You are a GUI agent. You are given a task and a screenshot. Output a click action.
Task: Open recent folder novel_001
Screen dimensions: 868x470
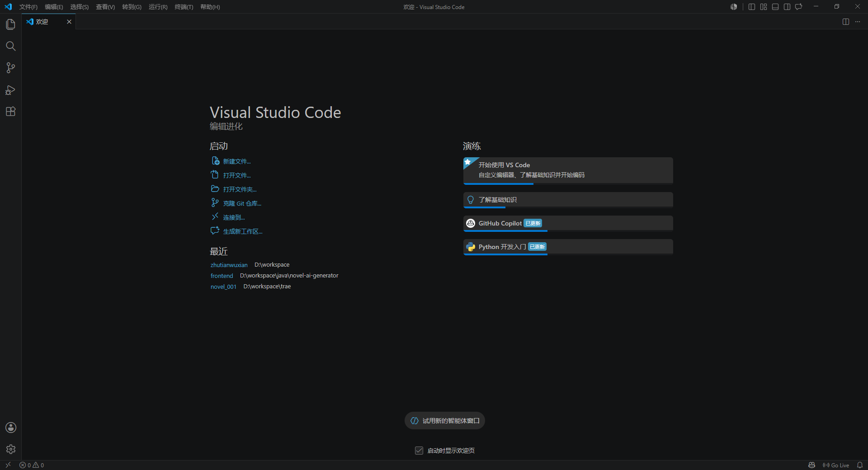223,287
